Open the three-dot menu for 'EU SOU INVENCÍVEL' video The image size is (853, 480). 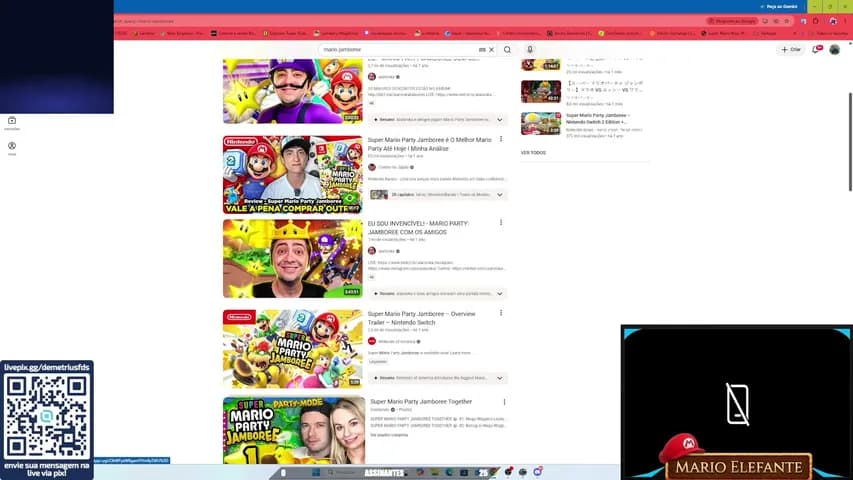pyautogui.click(x=501, y=223)
